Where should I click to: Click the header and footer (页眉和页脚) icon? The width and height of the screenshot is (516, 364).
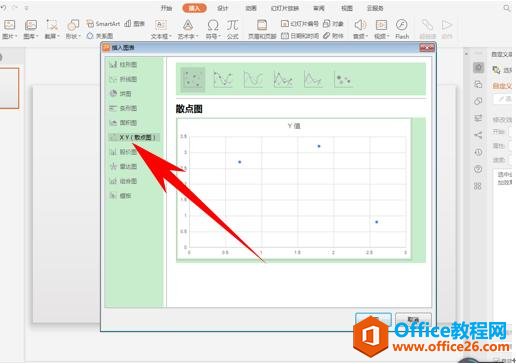[x=262, y=29]
